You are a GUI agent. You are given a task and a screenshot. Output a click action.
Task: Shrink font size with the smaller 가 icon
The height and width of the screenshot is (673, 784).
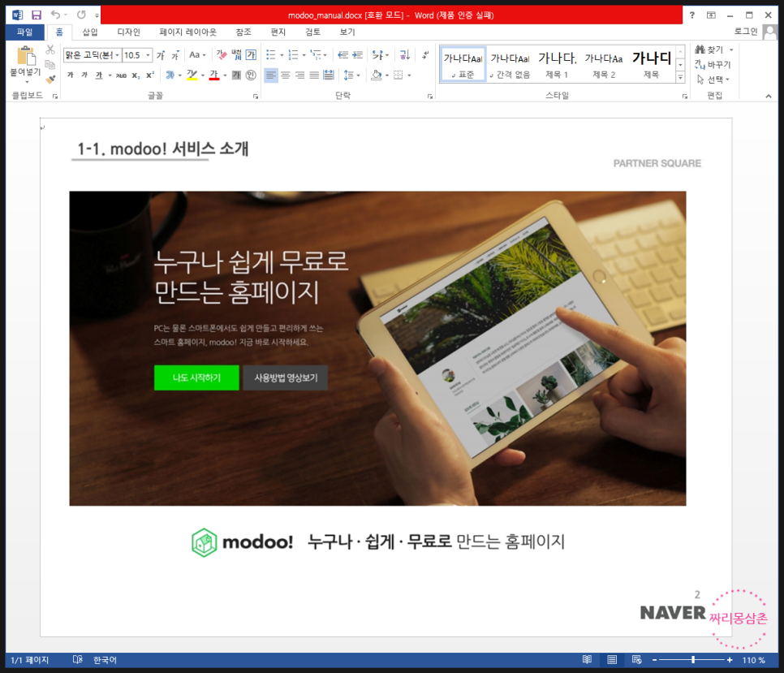[175, 55]
